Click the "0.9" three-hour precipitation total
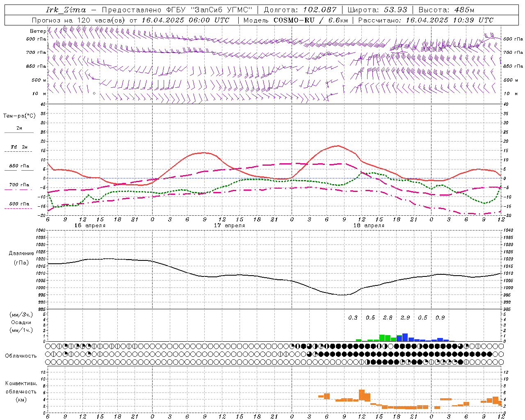The width and height of the screenshot is (525, 420). (x=440, y=317)
